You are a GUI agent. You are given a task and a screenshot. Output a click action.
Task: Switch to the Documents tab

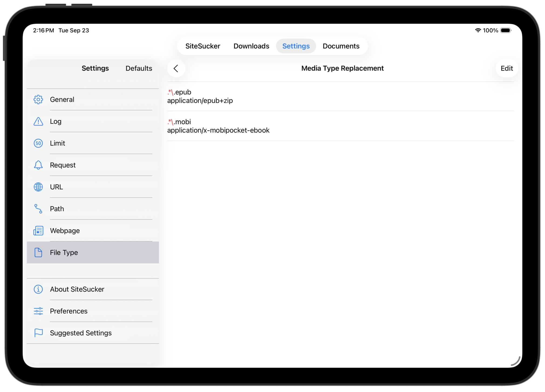click(x=341, y=46)
